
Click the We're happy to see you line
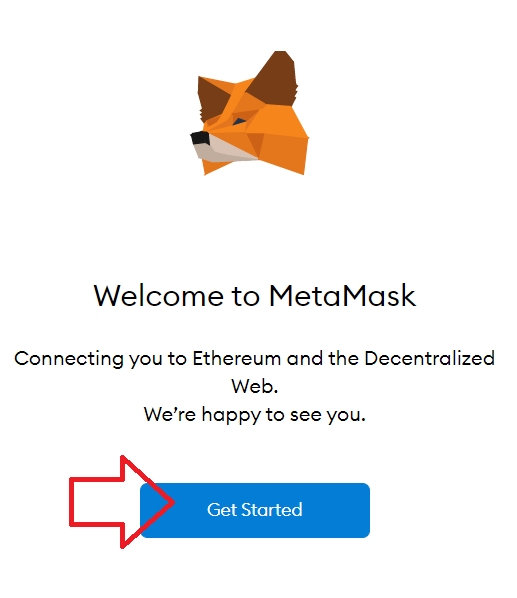255,415
